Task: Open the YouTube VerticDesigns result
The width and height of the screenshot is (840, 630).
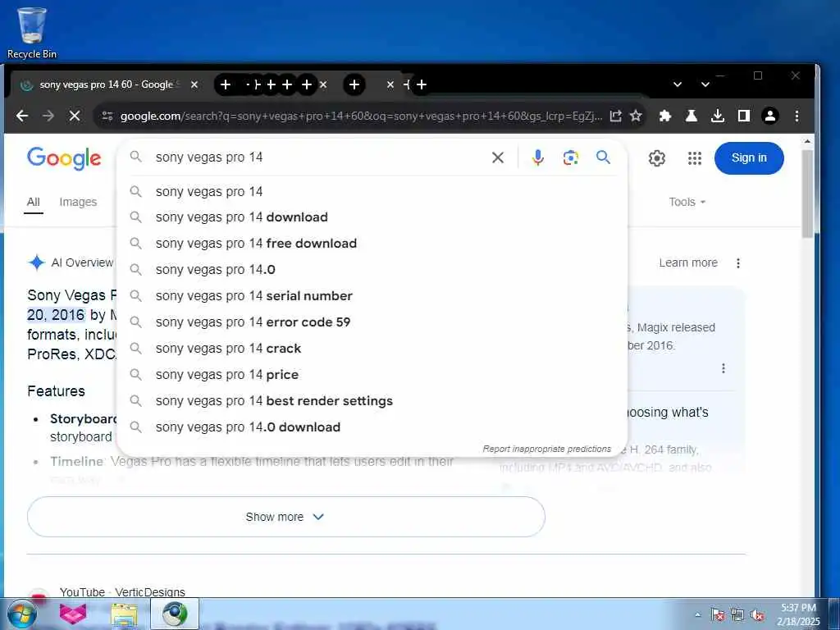Action: (122, 592)
